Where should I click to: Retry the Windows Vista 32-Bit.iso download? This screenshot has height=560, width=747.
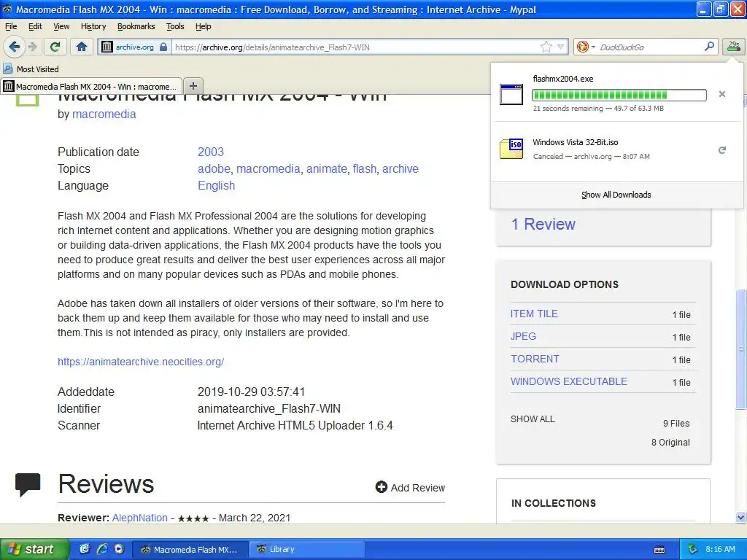click(x=721, y=150)
